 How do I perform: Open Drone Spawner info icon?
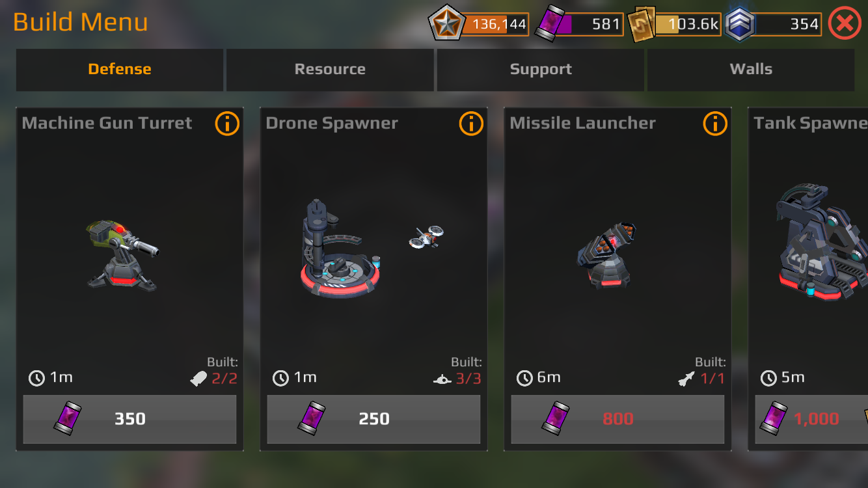point(471,123)
